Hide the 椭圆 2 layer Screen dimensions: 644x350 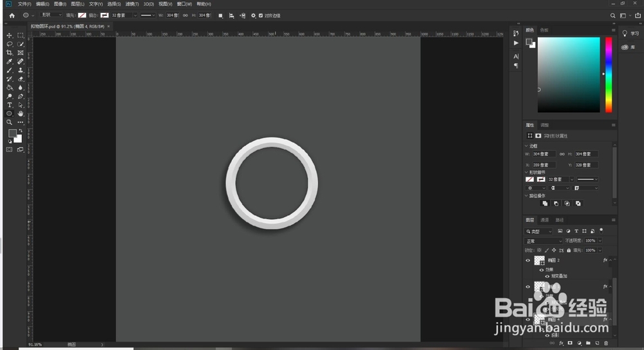pos(528,260)
